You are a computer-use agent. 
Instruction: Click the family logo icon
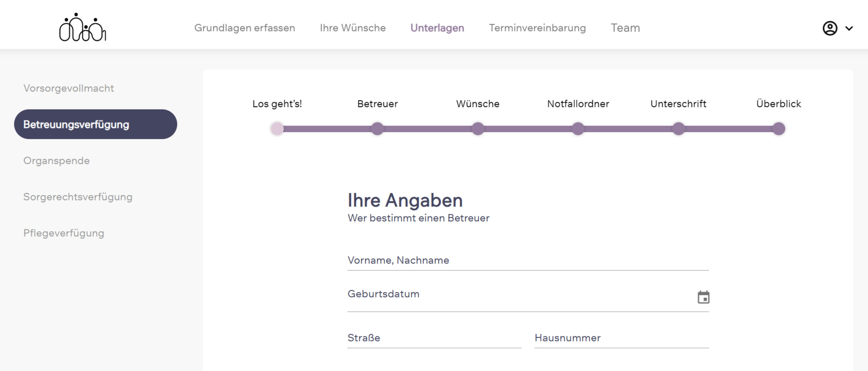coord(82,27)
